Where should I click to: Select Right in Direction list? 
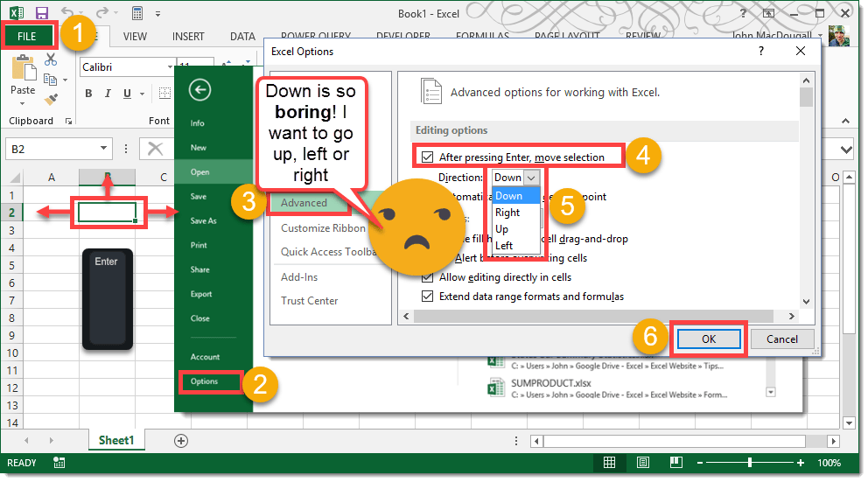pyautogui.click(x=515, y=213)
